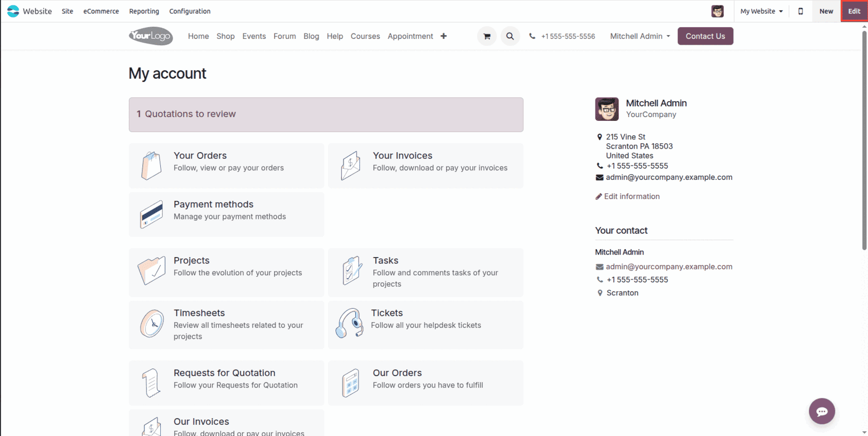The width and height of the screenshot is (868, 436).
Task: Click the YourLogo header logo
Action: click(x=151, y=36)
